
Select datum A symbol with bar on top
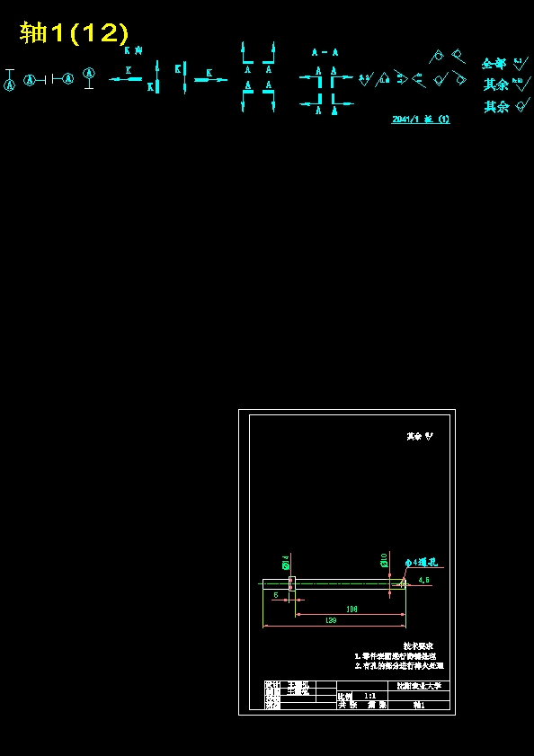point(10,81)
